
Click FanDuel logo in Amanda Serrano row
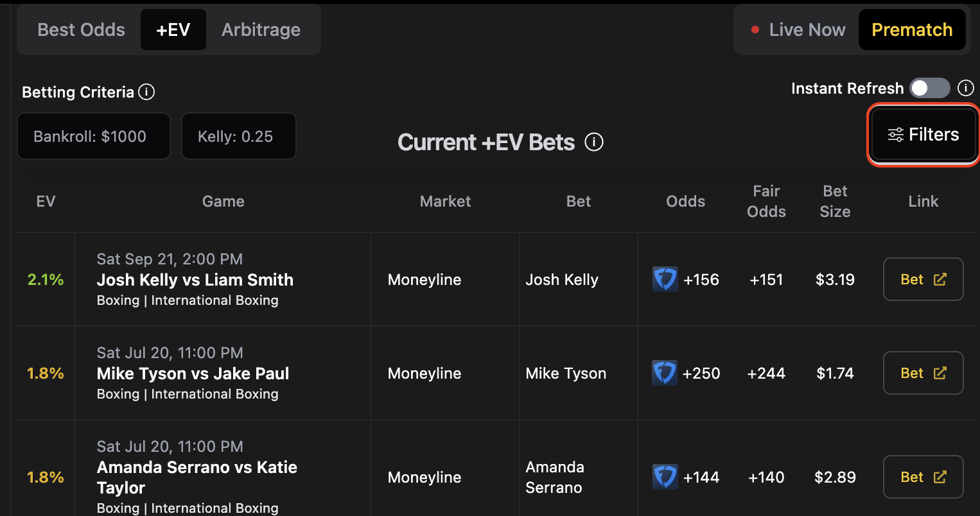pyautogui.click(x=665, y=477)
